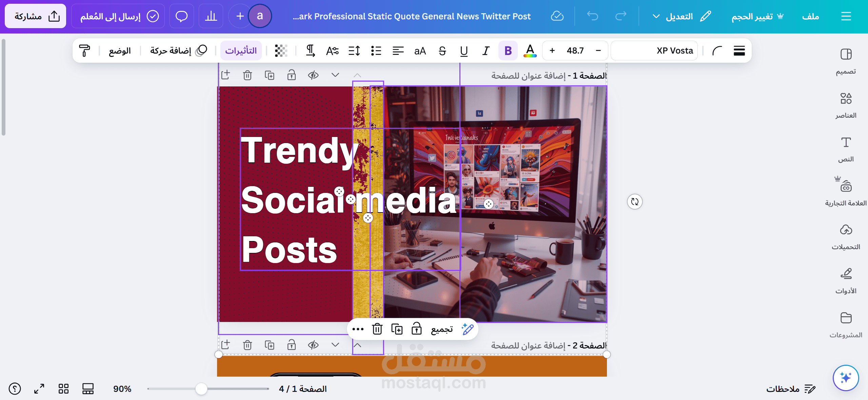Screen dimensions: 868x400
Task: Toggle uppercase aA formatting
Action: click(x=420, y=51)
